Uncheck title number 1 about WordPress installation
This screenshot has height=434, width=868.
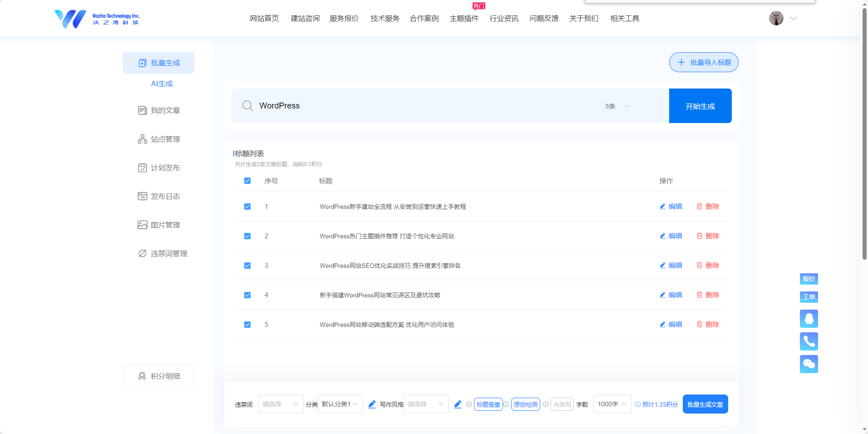click(x=247, y=206)
